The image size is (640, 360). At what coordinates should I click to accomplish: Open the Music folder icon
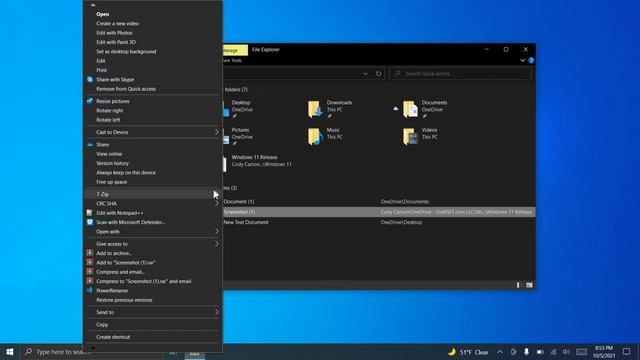click(x=315, y=136)
